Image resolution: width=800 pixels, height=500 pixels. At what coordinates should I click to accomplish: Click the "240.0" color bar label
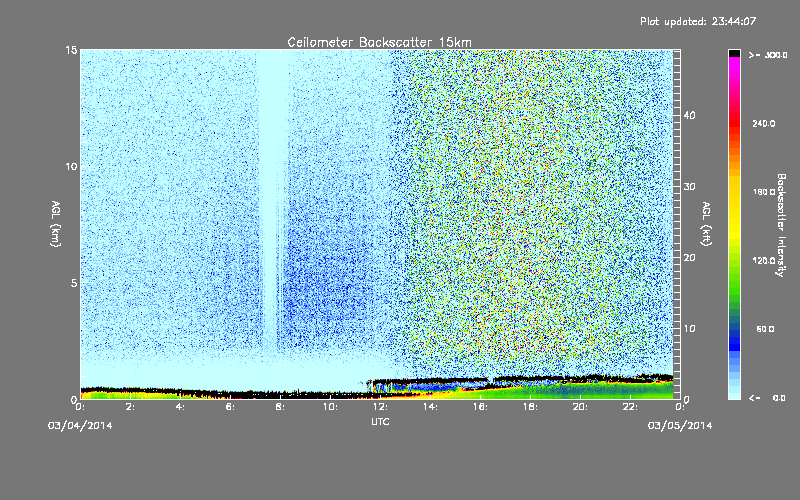point(764,123)
